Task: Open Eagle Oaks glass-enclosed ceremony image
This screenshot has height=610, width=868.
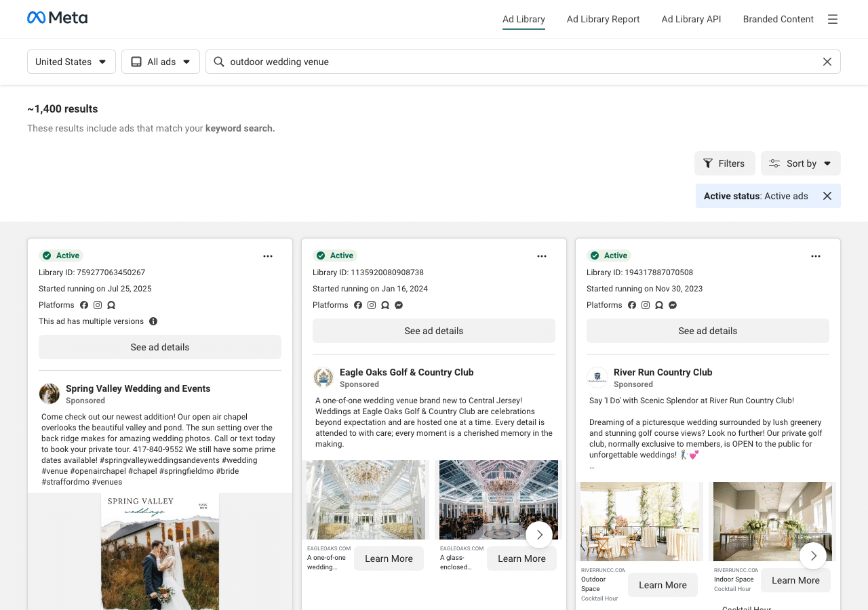Action: tap(498, 500)
